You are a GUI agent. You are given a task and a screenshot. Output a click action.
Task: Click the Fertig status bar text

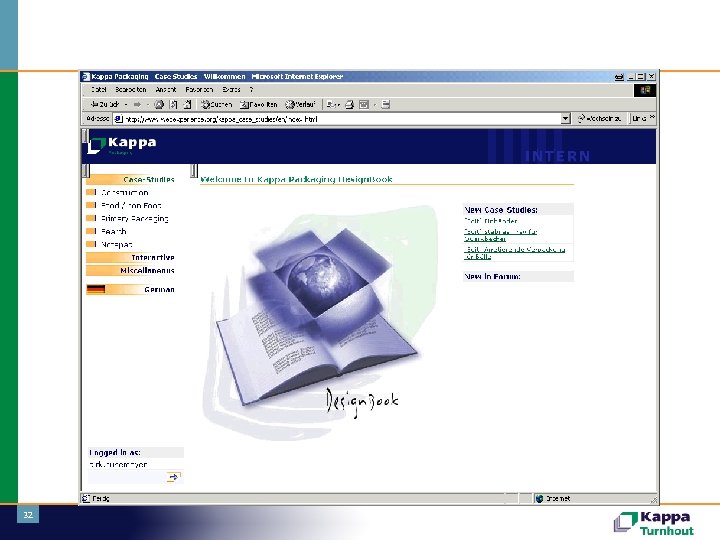point(101,498)
